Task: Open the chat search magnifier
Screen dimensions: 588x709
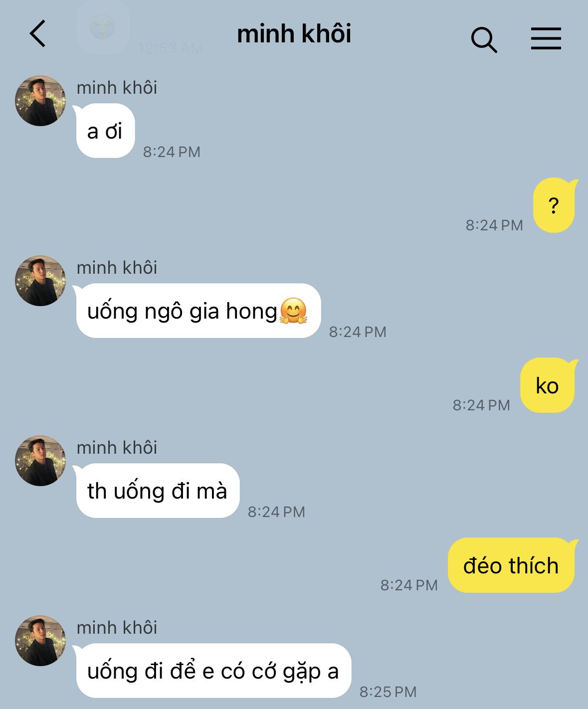Action: 484,40
